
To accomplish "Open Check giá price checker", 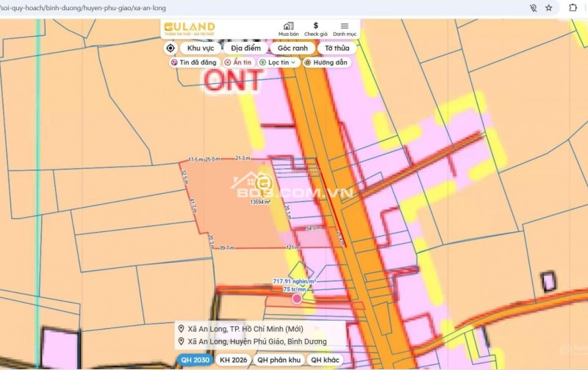I will 316,29.
